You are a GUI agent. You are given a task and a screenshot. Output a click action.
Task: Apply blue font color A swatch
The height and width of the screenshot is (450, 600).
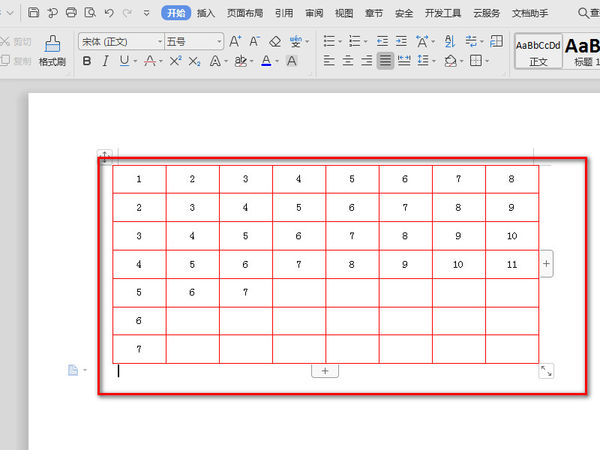(266, 61)
